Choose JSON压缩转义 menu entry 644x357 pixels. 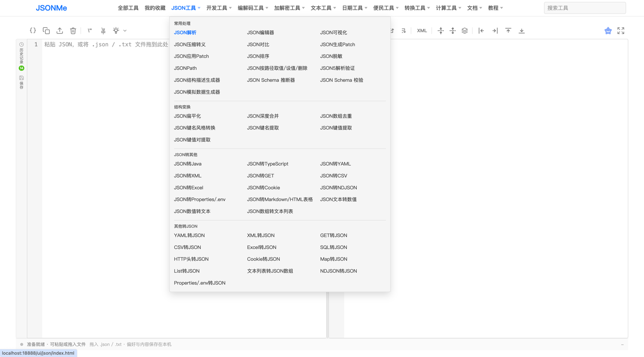(190, 44)
